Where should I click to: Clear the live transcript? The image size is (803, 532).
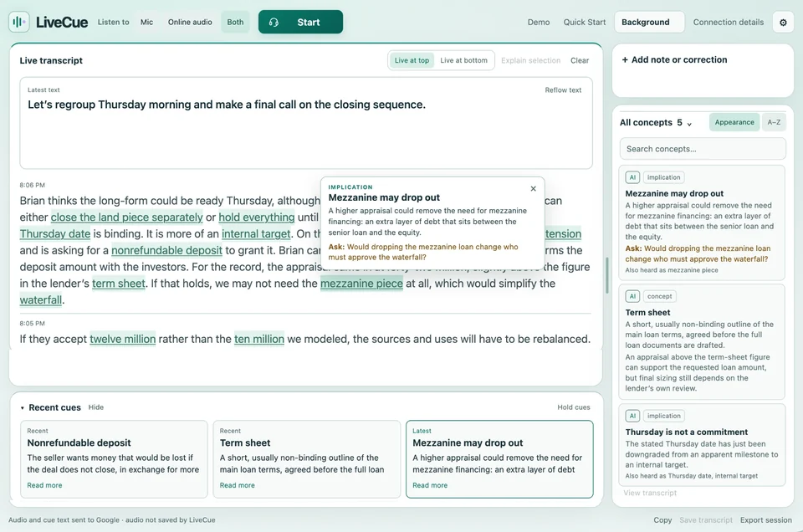[580, 60]
